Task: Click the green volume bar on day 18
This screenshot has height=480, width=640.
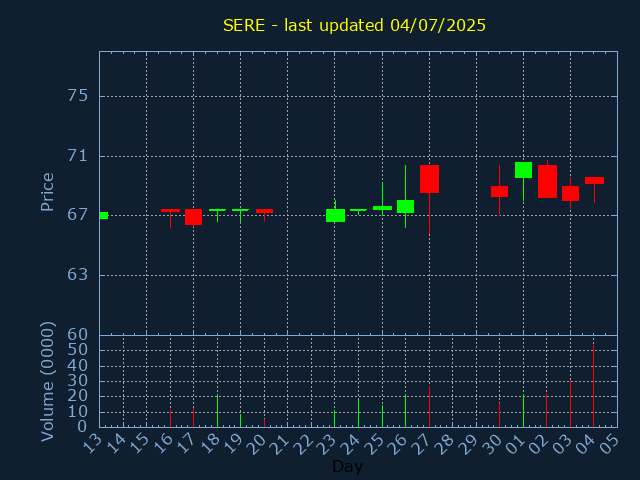Action: point(217,411)
